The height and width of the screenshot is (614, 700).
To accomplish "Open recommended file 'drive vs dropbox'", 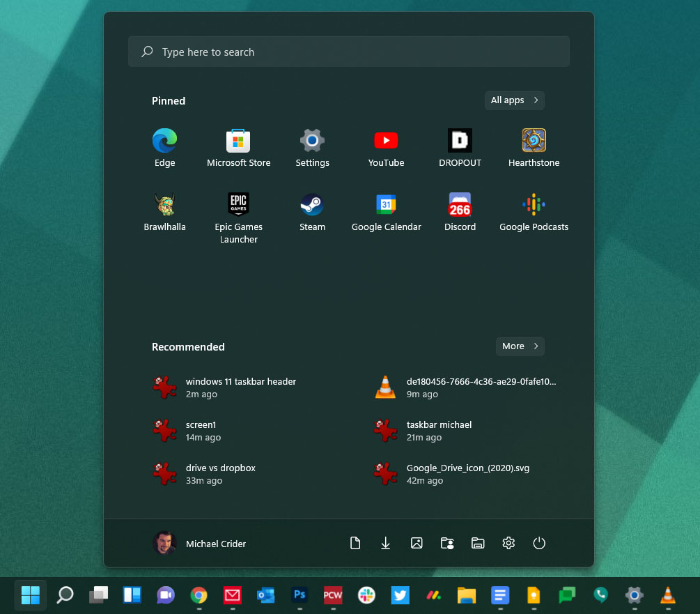I will tap(204, 474).
